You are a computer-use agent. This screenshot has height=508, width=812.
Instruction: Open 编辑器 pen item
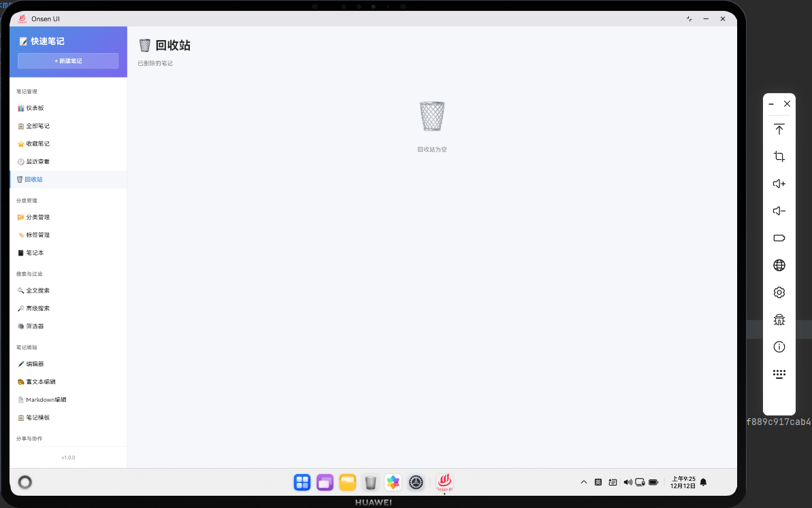point(68,365)
